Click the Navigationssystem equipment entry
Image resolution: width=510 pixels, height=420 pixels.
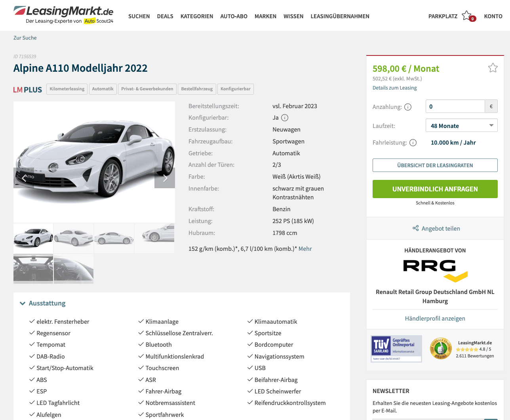pyautogui.click(x=279, y=357)
